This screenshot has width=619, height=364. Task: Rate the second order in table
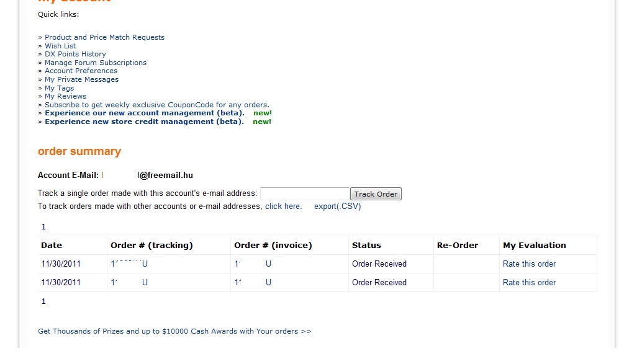pyautogui.click(x=529, y=282)
